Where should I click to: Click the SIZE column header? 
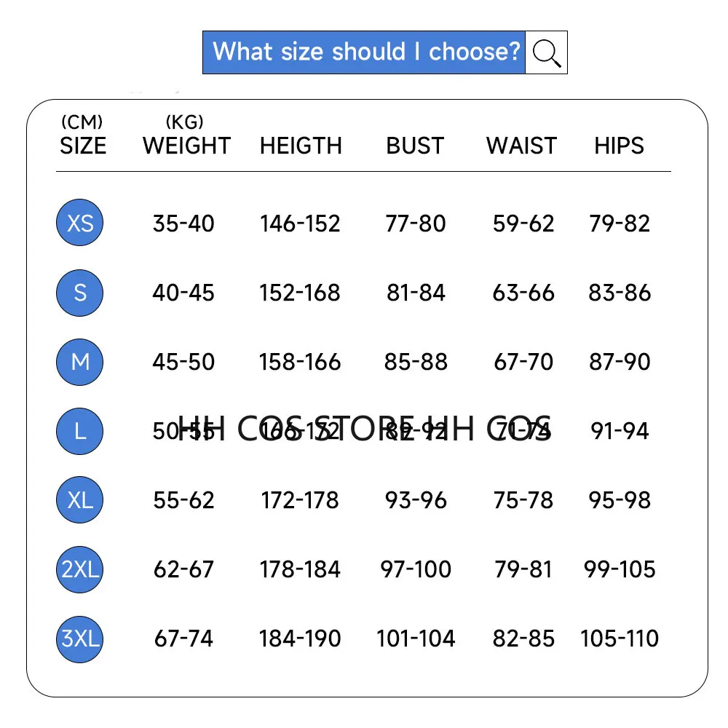83,146
